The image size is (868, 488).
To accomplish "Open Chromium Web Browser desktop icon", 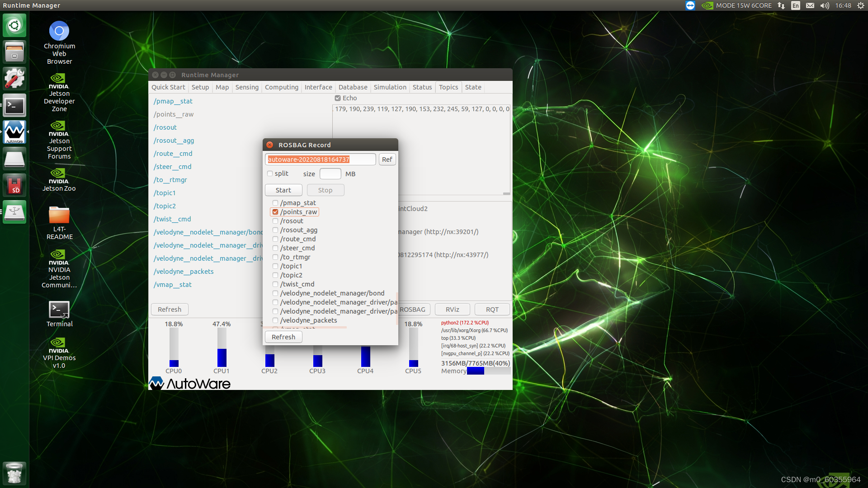I will coord(59,31).
